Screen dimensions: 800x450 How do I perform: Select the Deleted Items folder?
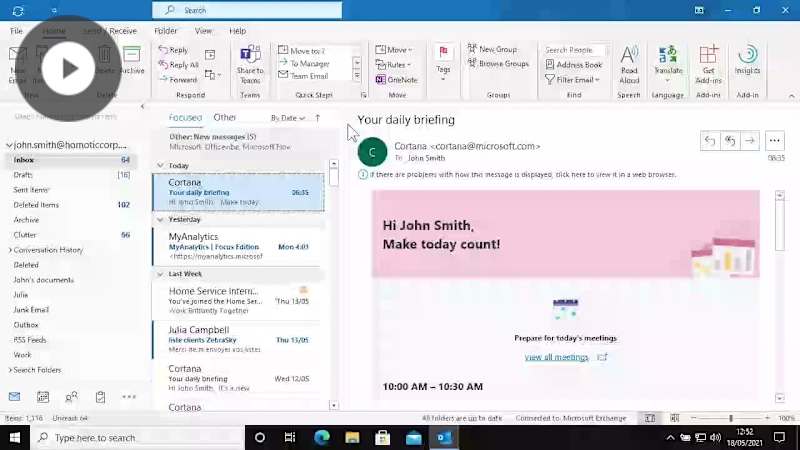[71, 205]
